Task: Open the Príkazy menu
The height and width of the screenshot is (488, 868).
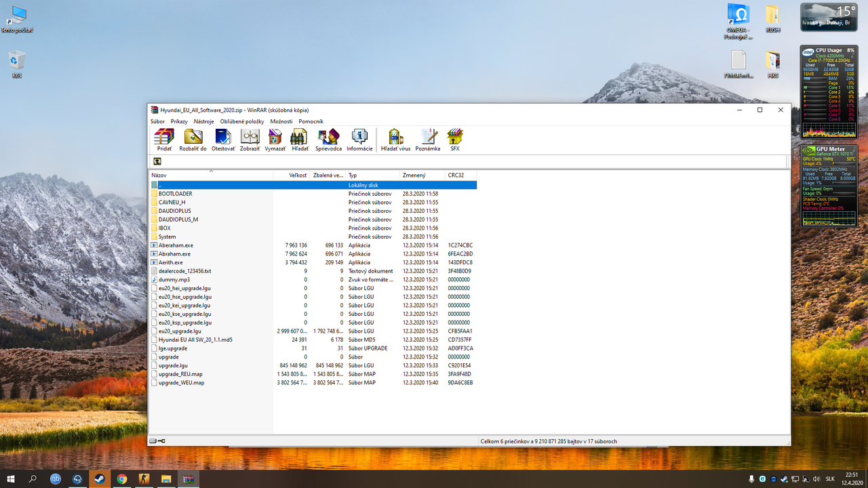Action: coord(179,121)
